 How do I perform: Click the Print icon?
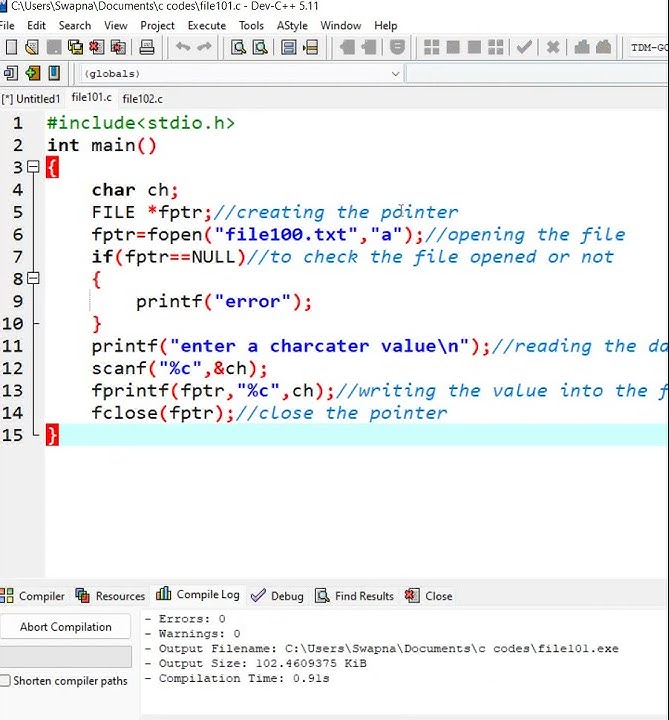(146, 47)
